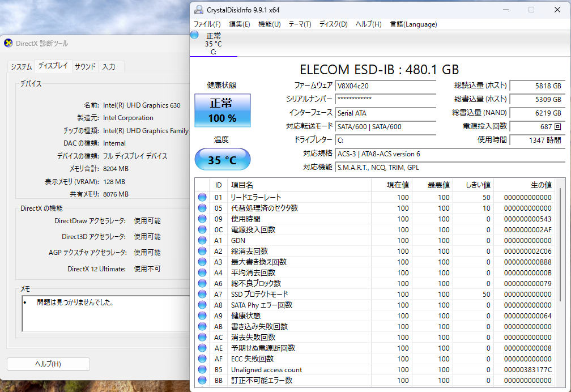Click the DirectX diagnostic tool title icon
The width and height of the screenshot is (571, 392).
tap(8, 44)
